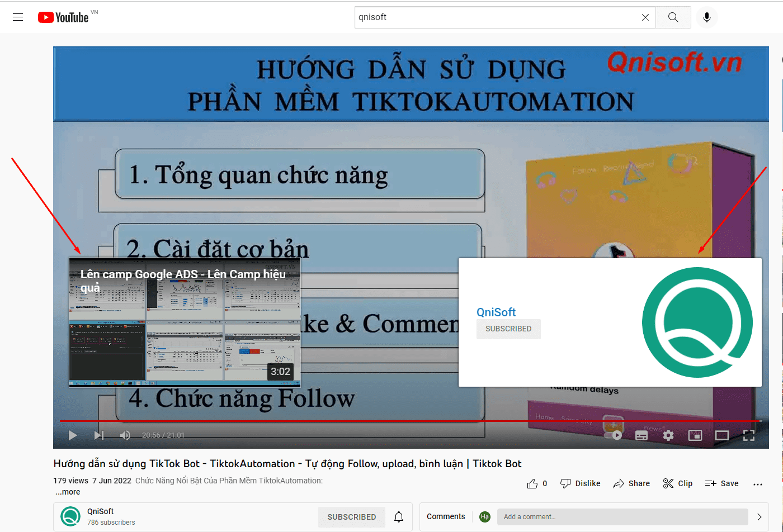Image resolution: width=783 pixels, height=532 pixels.
Task: Open the hamburger guide menu
Action: pyautogui.click(x=18, y=17)
